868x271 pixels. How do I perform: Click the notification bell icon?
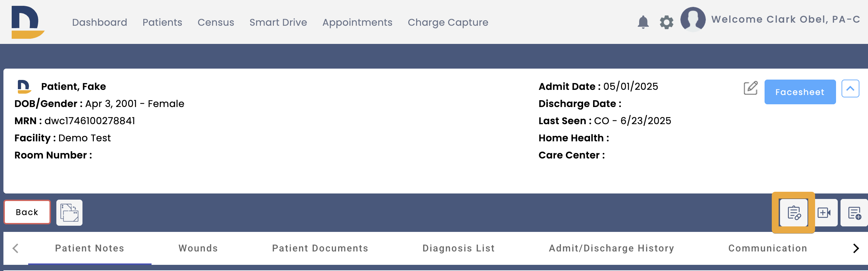(643, 22)
